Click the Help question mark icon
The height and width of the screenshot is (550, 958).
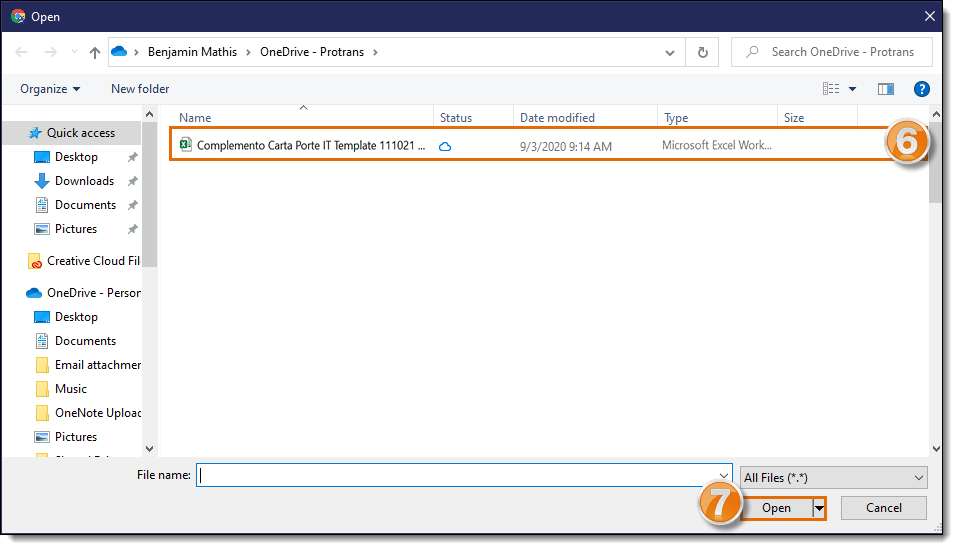[922, 89]
